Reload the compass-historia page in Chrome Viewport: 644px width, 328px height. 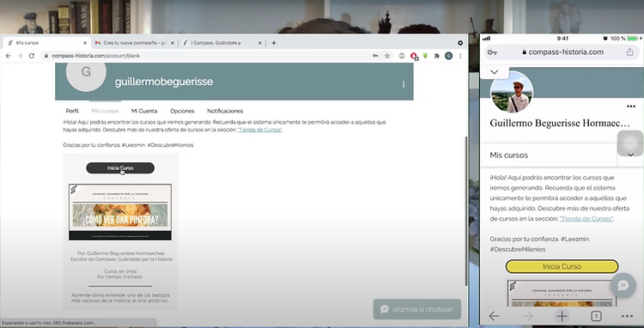pos(32,56)
